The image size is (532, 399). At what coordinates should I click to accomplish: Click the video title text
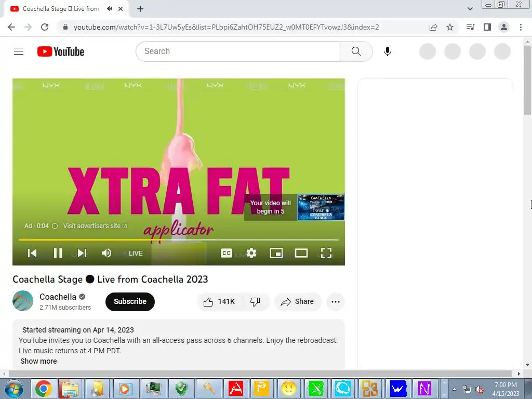110,279
